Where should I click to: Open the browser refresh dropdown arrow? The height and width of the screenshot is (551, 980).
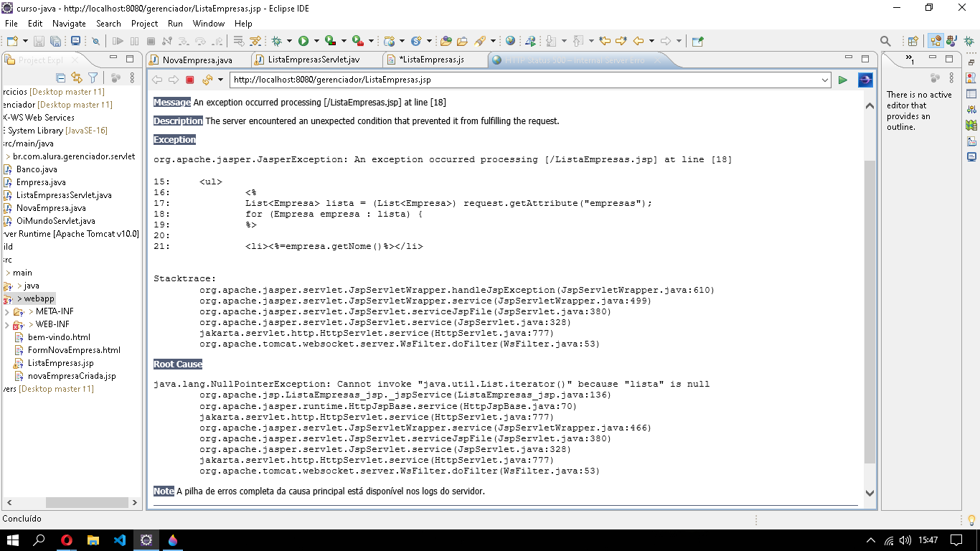tap(220, 80)
